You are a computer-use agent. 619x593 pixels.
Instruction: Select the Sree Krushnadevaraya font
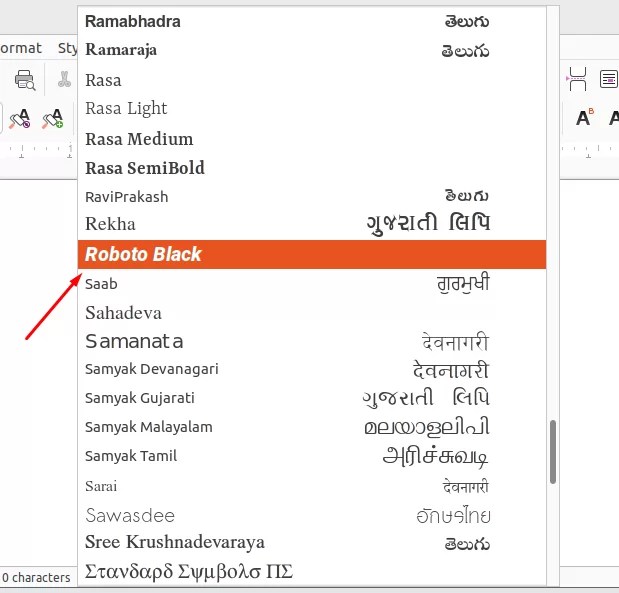pos(312,542)
